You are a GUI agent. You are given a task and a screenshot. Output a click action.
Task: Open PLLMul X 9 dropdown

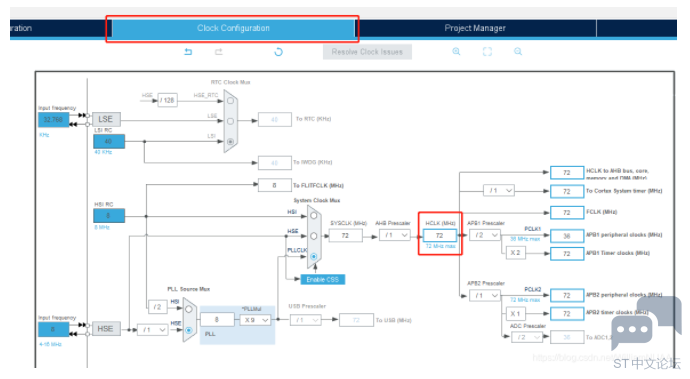coord(255,320)
